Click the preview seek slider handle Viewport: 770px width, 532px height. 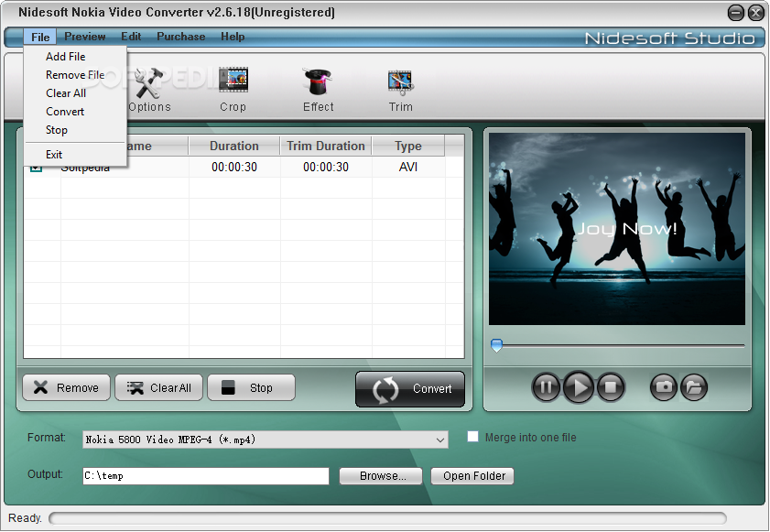(x=496, y=345)
